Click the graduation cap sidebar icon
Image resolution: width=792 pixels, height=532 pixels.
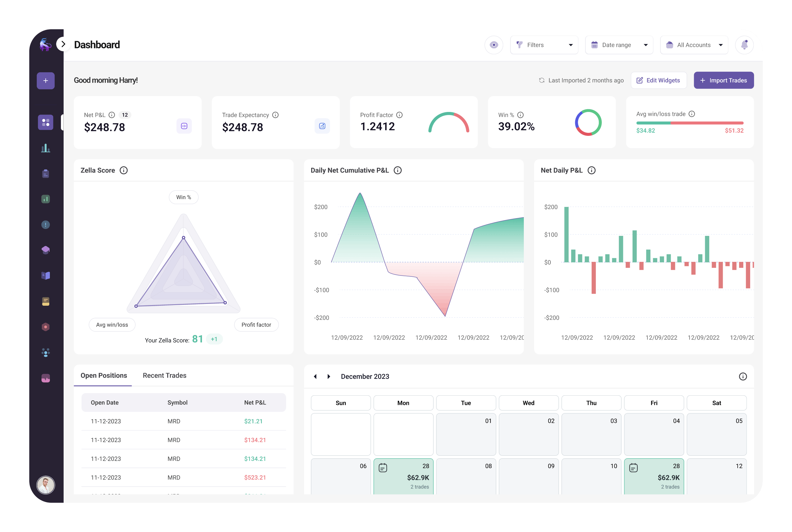(x=45, y=250)
